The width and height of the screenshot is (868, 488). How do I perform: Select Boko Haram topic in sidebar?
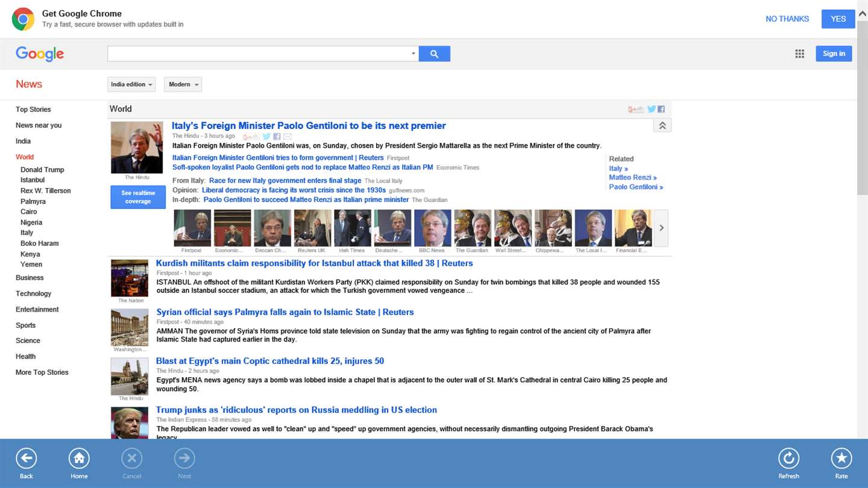coord(40,243)
